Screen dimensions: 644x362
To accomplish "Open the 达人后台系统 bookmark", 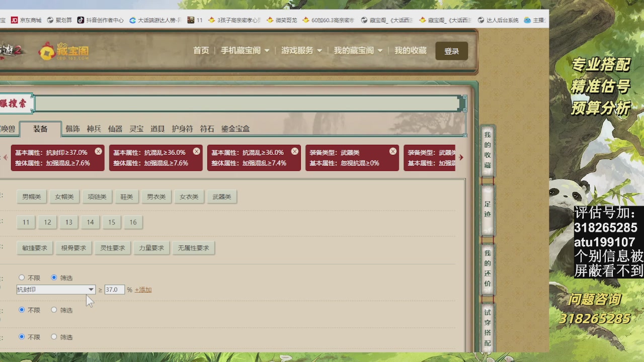I will [x=498, y=20].
